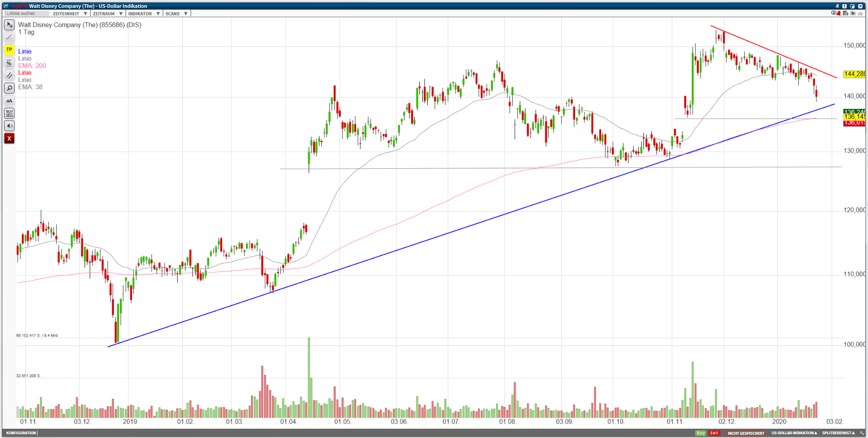Click the grey bell in the title bar

(837, 6)
